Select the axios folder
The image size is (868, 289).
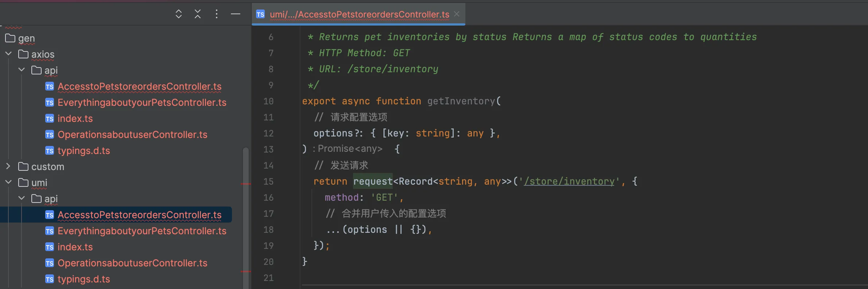pyautogui.click(x=43, y=54)
